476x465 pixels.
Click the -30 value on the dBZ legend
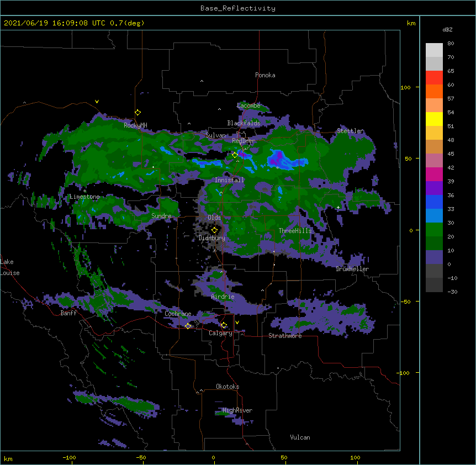[452, 292]
